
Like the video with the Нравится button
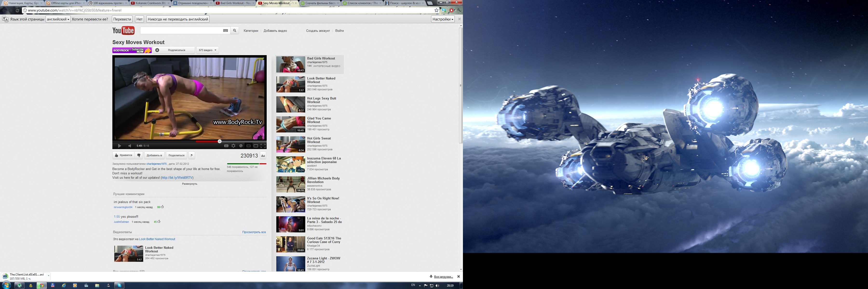coord(124,155)
